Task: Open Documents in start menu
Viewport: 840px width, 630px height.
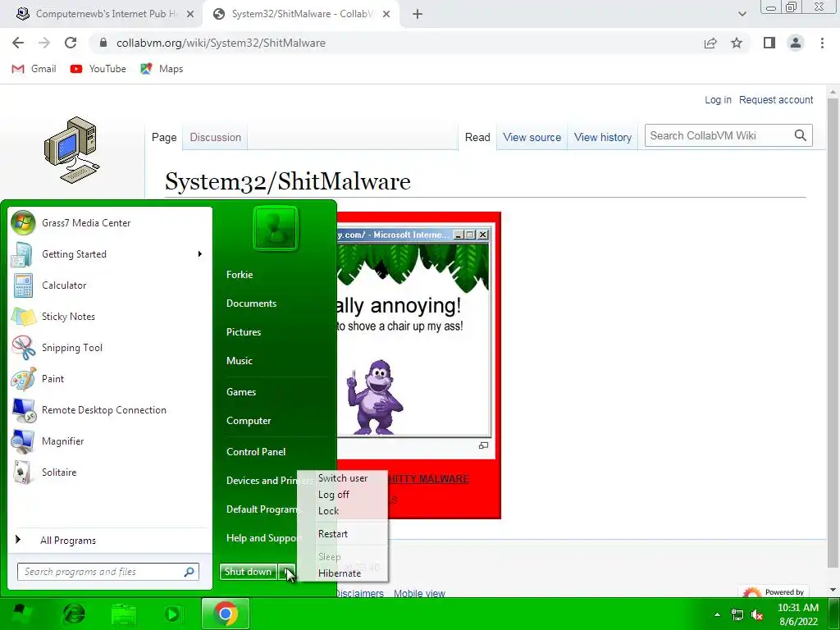Action: (x=251, y=304)
